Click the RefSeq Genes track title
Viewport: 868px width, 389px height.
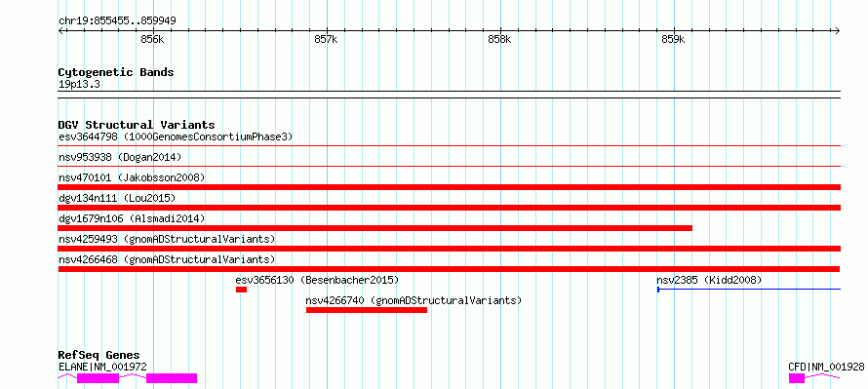point(99,355)
